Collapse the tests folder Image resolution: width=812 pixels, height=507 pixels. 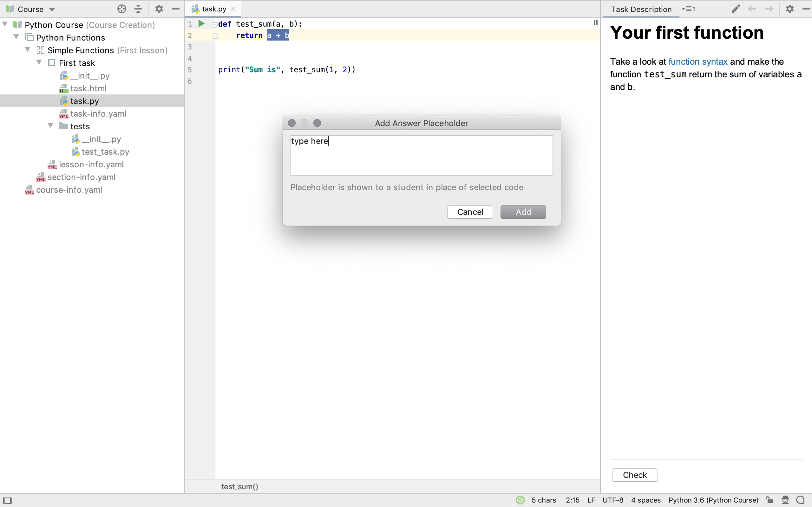51,126
